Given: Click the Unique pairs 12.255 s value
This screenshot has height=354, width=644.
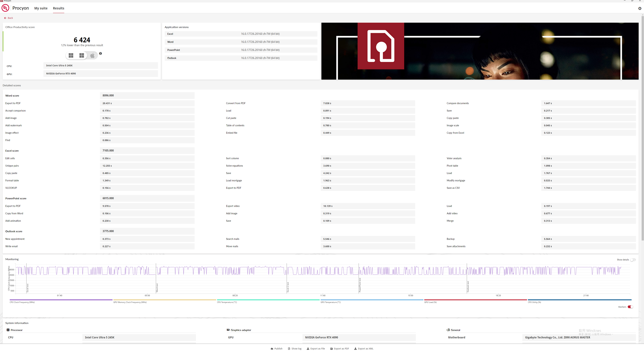Looking at the screenshot, I should point(147,166).
